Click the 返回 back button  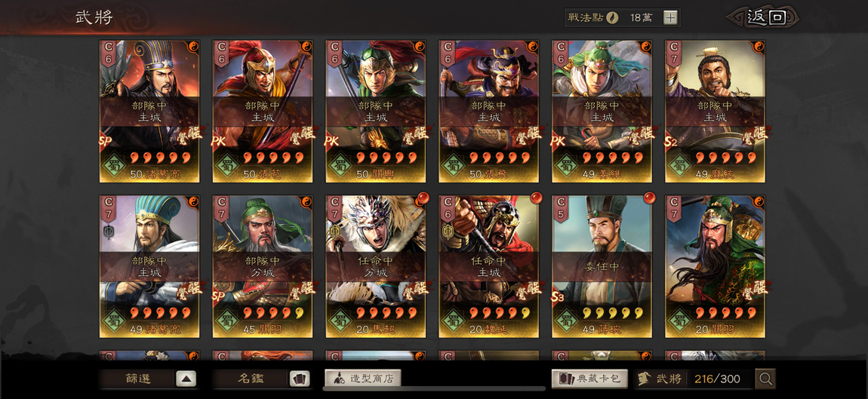765,17
